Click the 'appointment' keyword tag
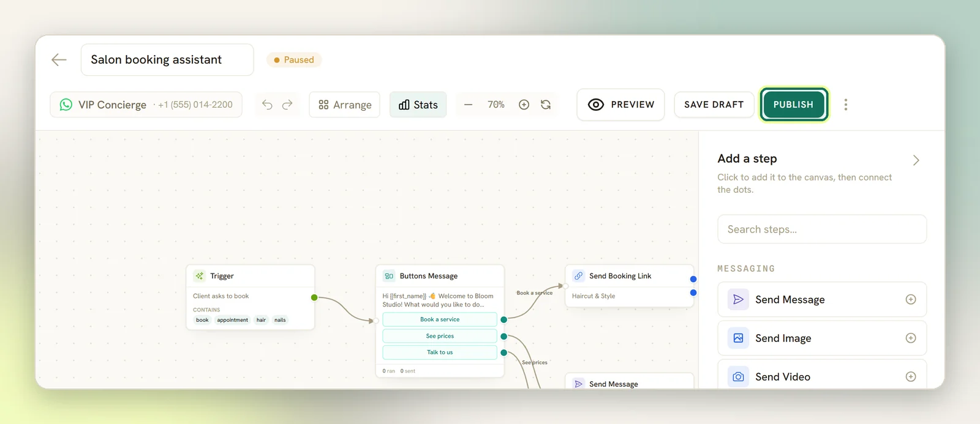 coord(232,320)
